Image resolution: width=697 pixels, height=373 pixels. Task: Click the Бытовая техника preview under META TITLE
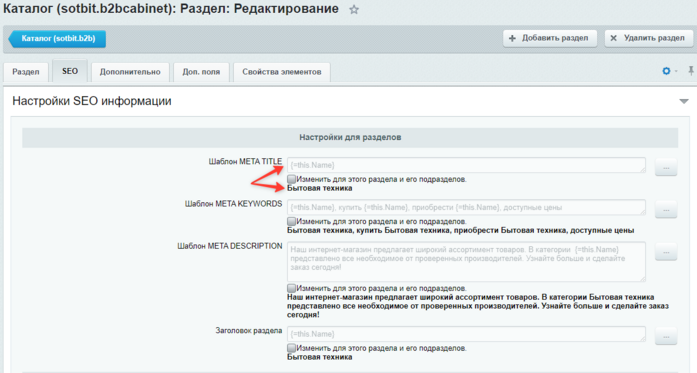coord(320,188)
